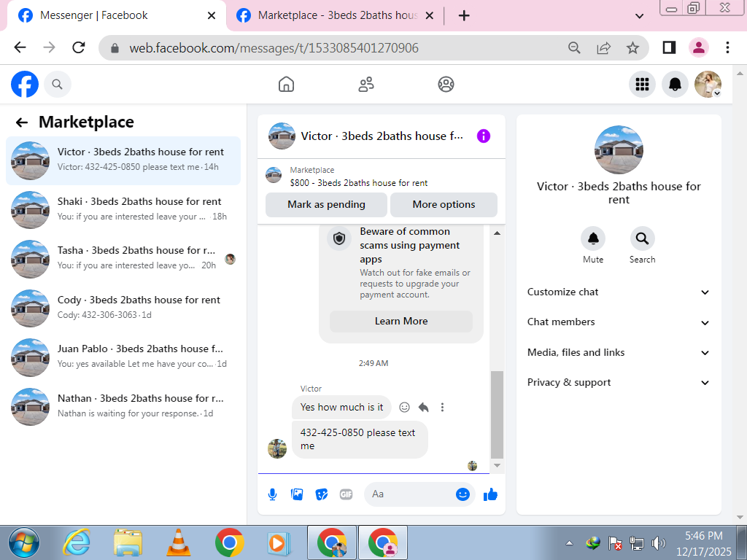Open volume control in system tray
The height and width of the screenshot is (560, 747).
(x=659, y=543)
